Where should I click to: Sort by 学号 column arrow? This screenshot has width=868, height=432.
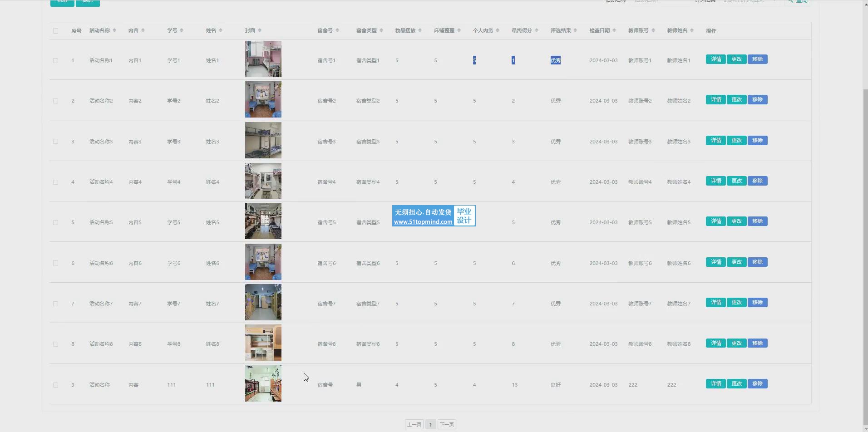(x=182, y=30)
